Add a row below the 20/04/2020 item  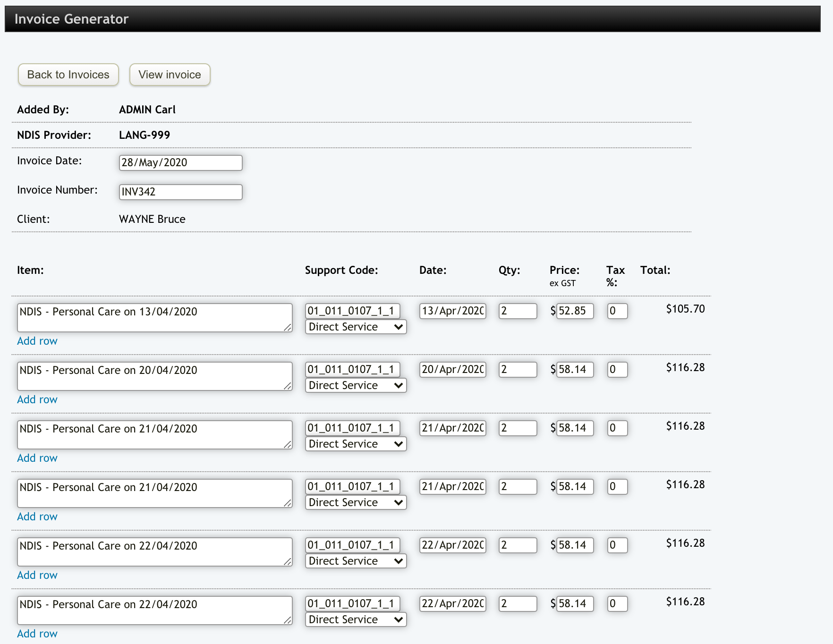pyautogui.click(x=37, y=399)
